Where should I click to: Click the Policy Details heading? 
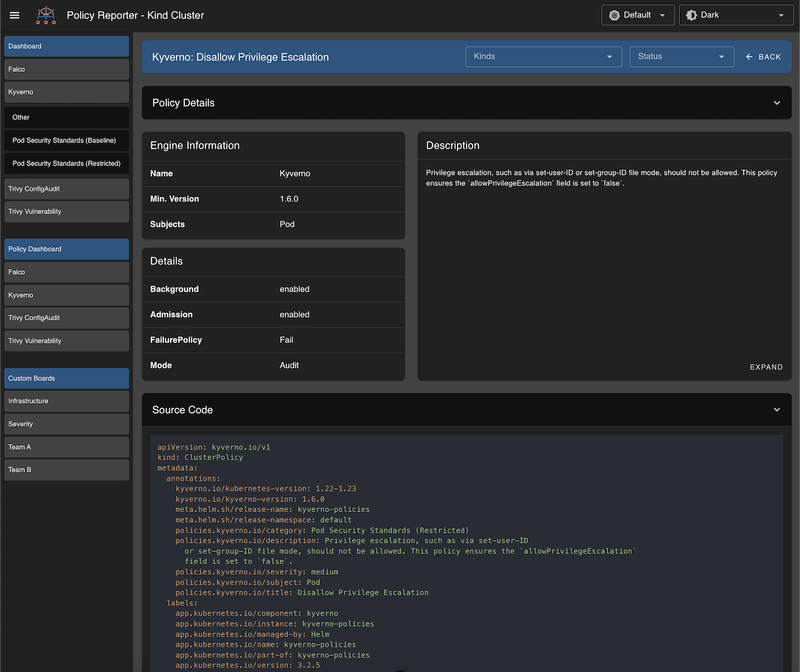pyautogui.click(x=183, y=103)
